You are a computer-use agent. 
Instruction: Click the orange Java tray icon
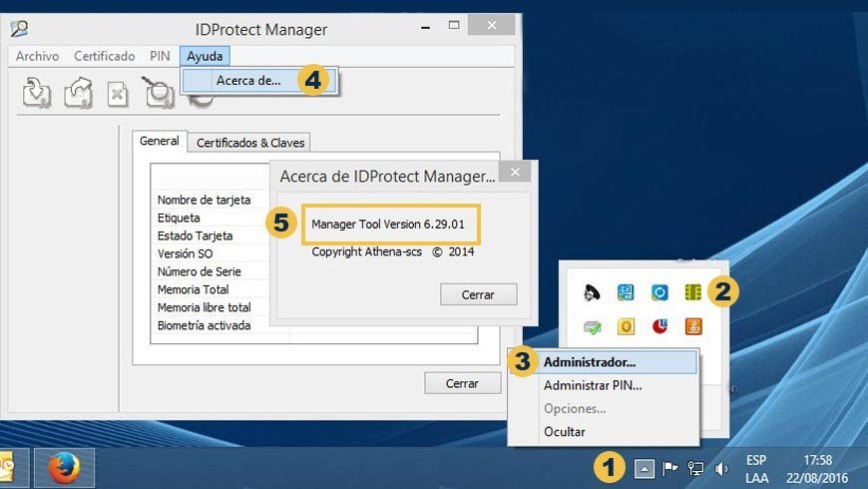pos(693,326)
